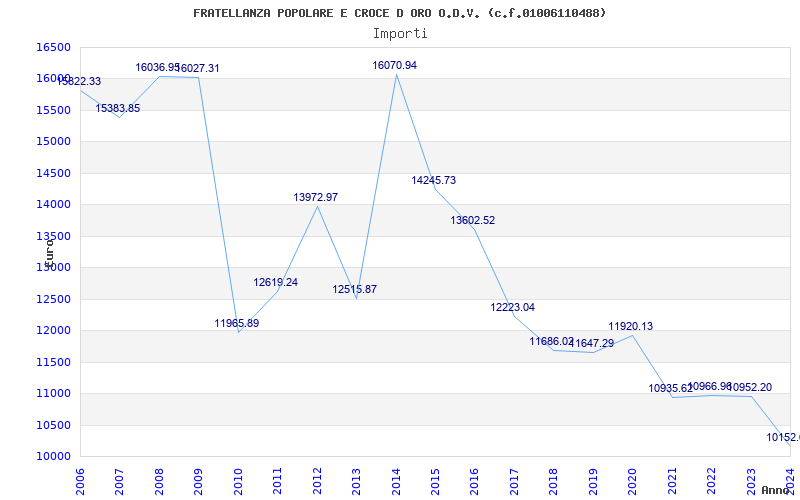Click the 16070.94 maximum value label
Screen dimensions: 800x500
click(394, 65)
